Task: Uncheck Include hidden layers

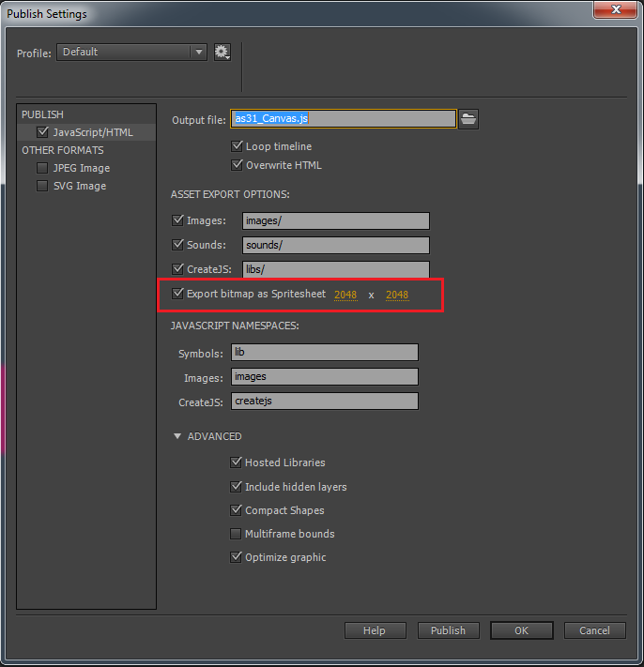Action: (236, 487)
